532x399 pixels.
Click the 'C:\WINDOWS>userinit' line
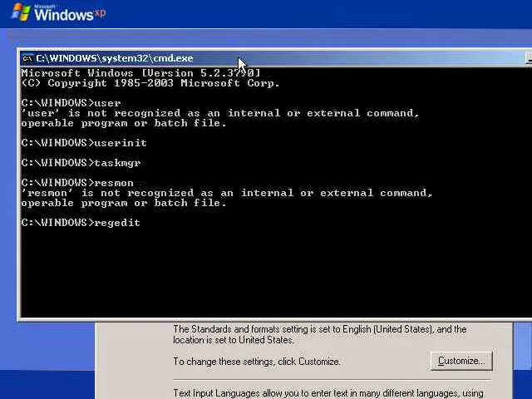[84, 143]
